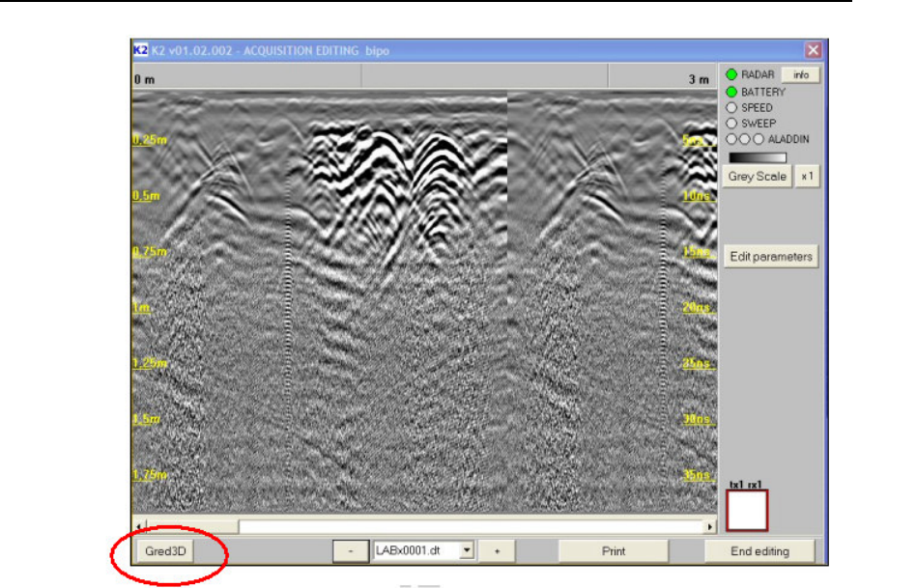Select the tx1 rx1 antenna channel box
The image size is (917, 588).
click(747, 510)
